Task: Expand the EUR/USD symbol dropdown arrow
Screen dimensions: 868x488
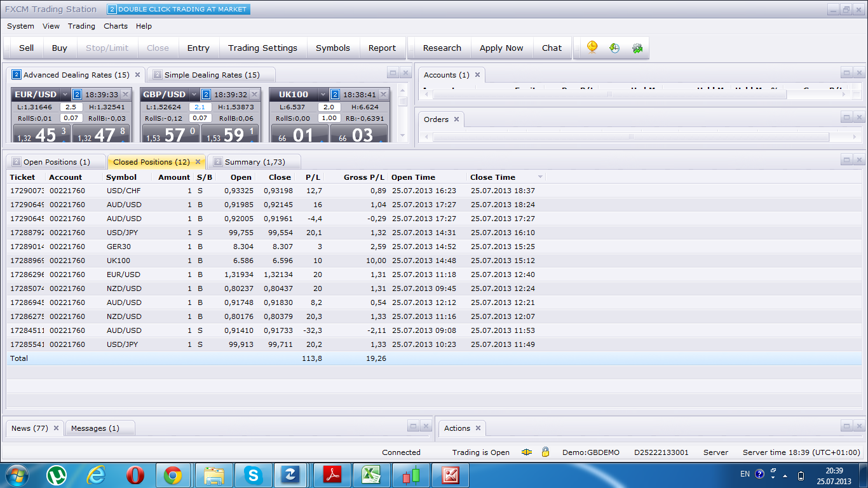Action: pos(65,95)
